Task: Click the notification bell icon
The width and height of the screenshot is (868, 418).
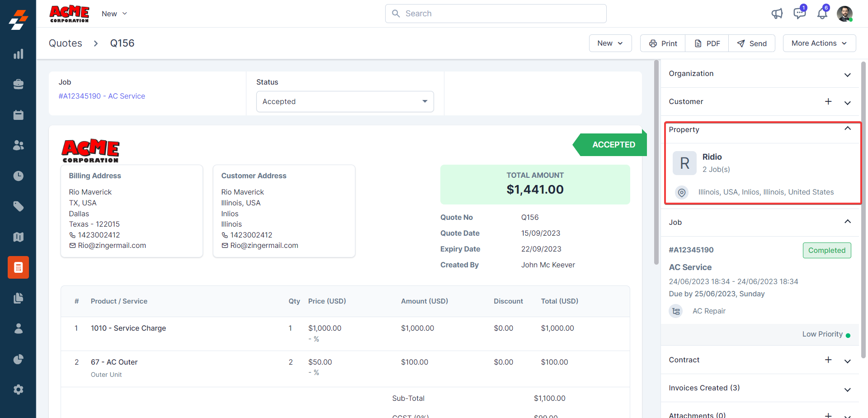Action: pyautogui.click(x=822, y=14)
